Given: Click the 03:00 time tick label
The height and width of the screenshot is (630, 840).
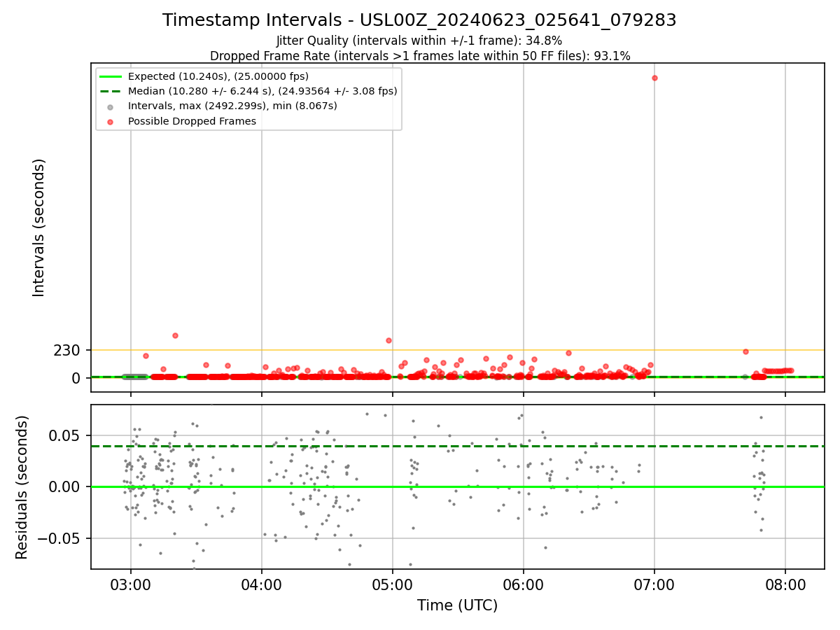Looking at the screenshot, I should pyautogui.click(x=131, y=584).
